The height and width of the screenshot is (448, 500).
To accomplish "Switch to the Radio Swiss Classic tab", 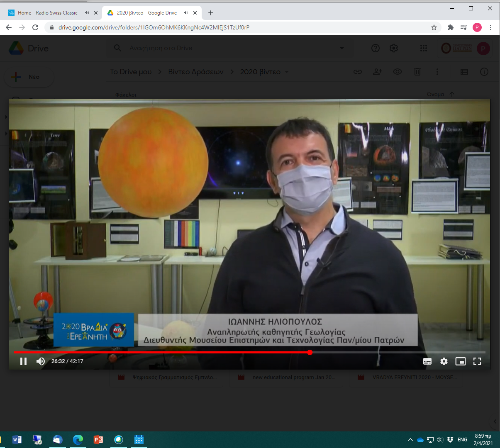I will (x=48, y=13).
